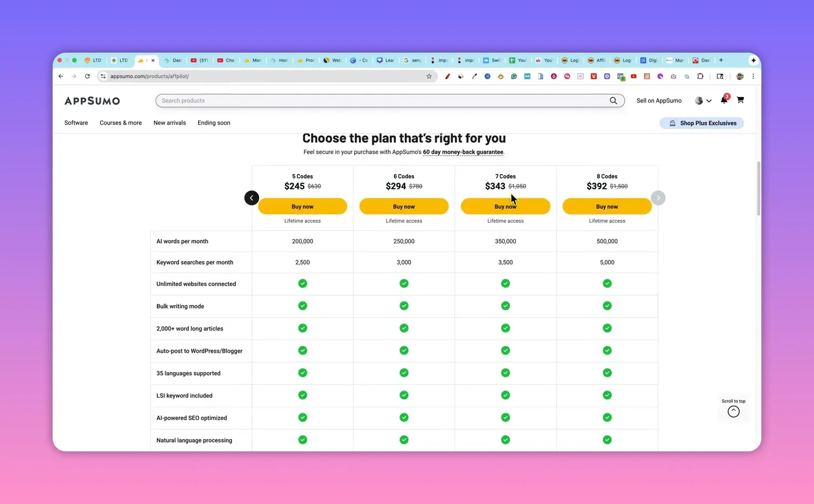Open the account dropdown next to the flag
814x504 pixels.
(x=709, y=100)
